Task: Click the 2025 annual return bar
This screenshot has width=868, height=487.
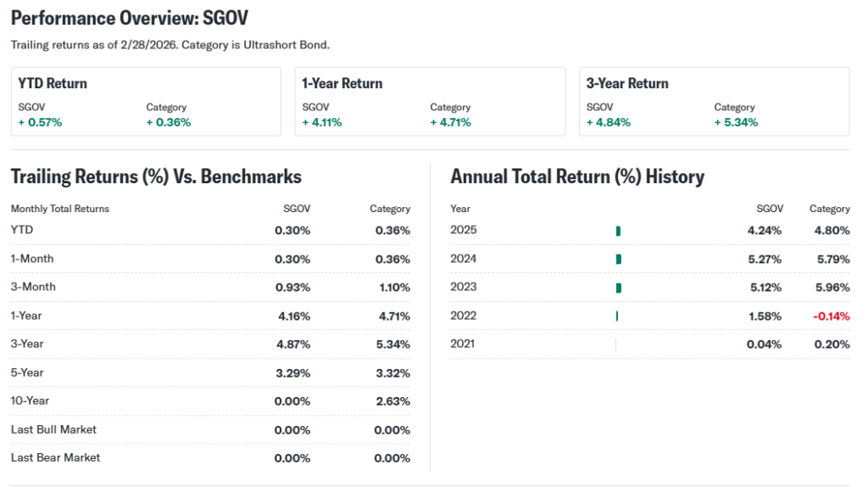Action: tap(618, 231)
